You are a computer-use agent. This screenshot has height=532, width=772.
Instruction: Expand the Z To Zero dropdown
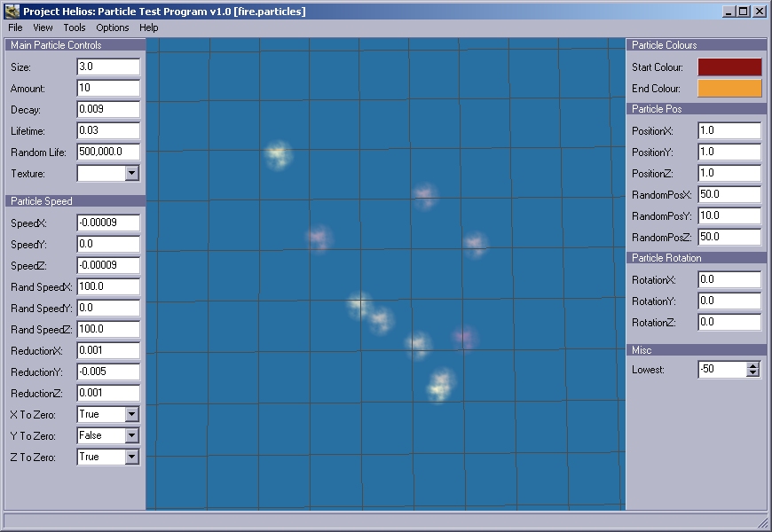coord(132,458)
